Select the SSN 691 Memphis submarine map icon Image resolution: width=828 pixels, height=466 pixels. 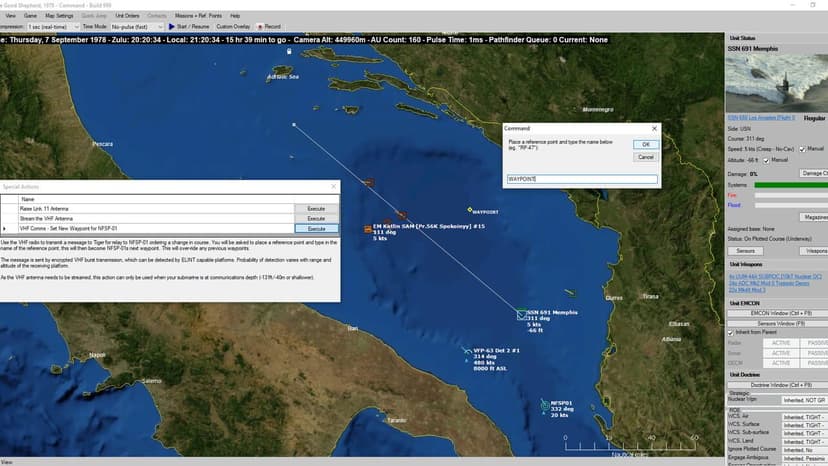521,315
